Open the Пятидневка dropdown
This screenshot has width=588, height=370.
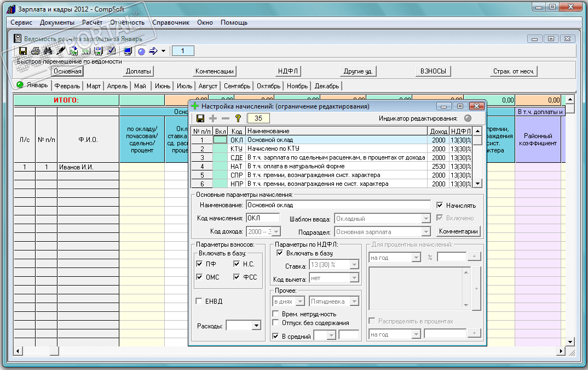click(354, 301)
